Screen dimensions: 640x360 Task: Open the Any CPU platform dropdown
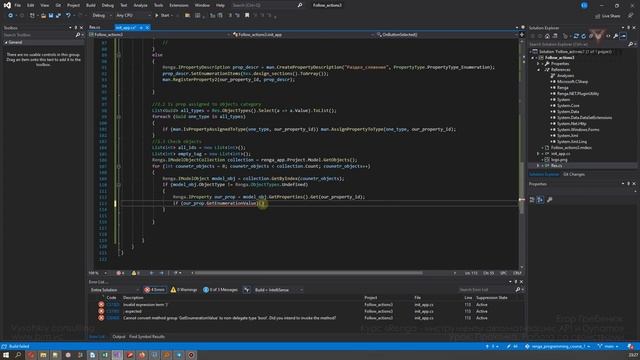(x=133, y=16)
